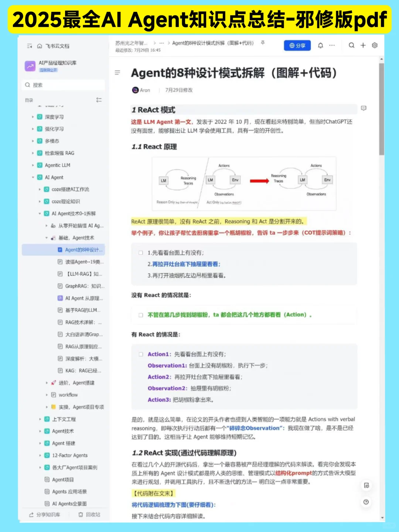The image size is (399, 532).
Task: Click the floating document history icon bottom right
Action: 366,485
